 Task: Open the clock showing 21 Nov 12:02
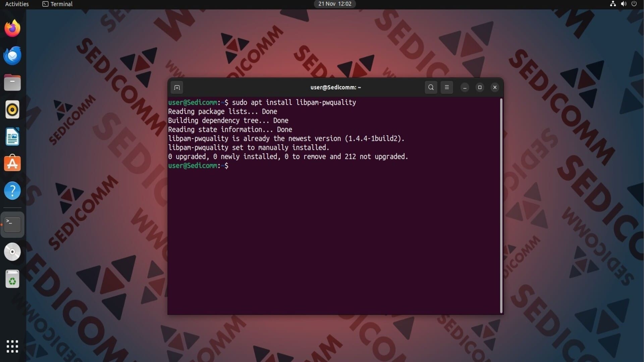335,4
